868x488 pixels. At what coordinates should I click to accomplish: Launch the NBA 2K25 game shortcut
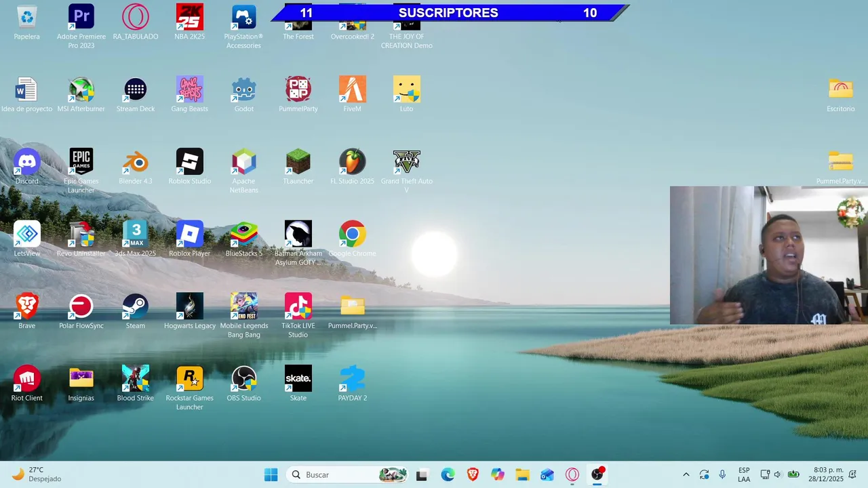coord(190,17)
